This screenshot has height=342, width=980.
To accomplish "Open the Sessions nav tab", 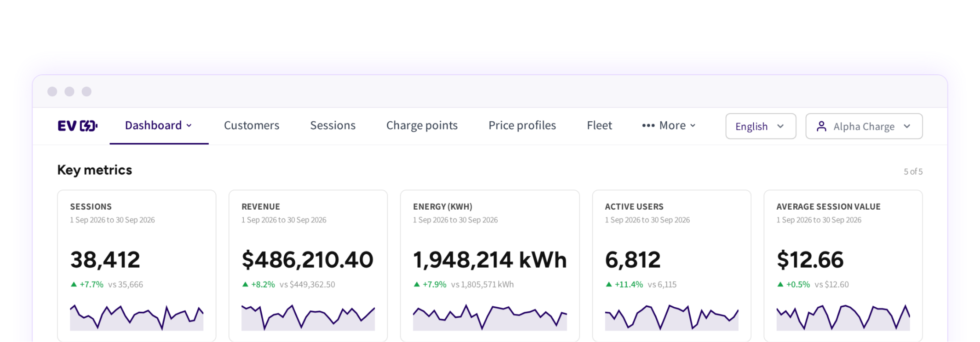I will [x=333, y=126].
